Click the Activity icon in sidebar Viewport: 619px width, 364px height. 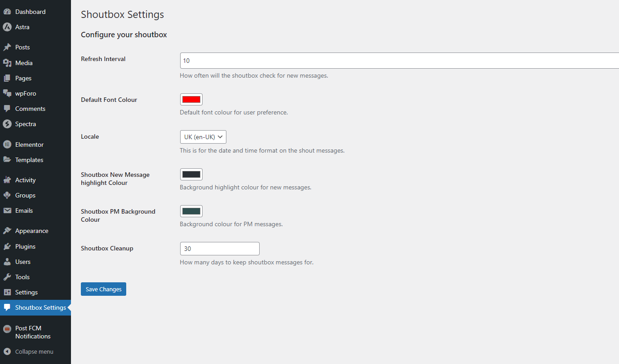tap(7, 180)
